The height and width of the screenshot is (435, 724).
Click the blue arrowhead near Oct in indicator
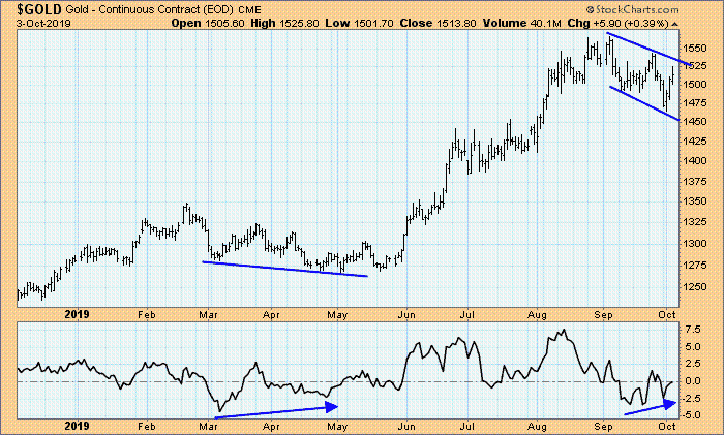(x=670, y=404)
